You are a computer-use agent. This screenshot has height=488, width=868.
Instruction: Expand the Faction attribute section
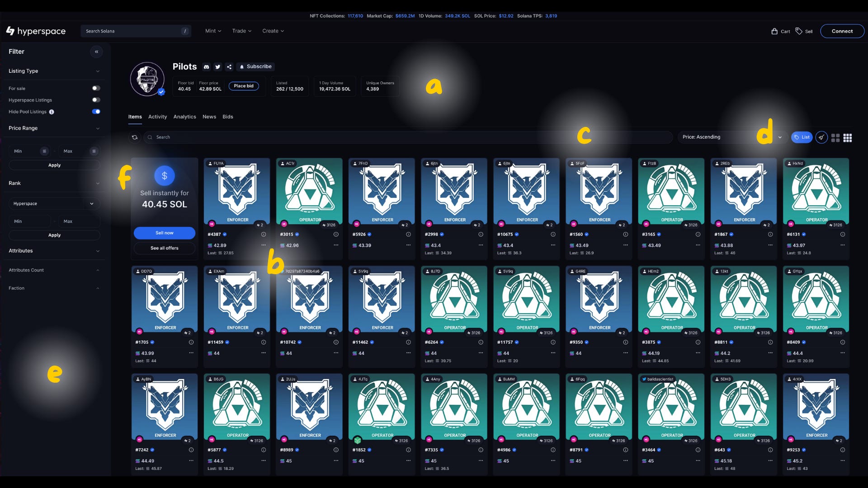53,288
